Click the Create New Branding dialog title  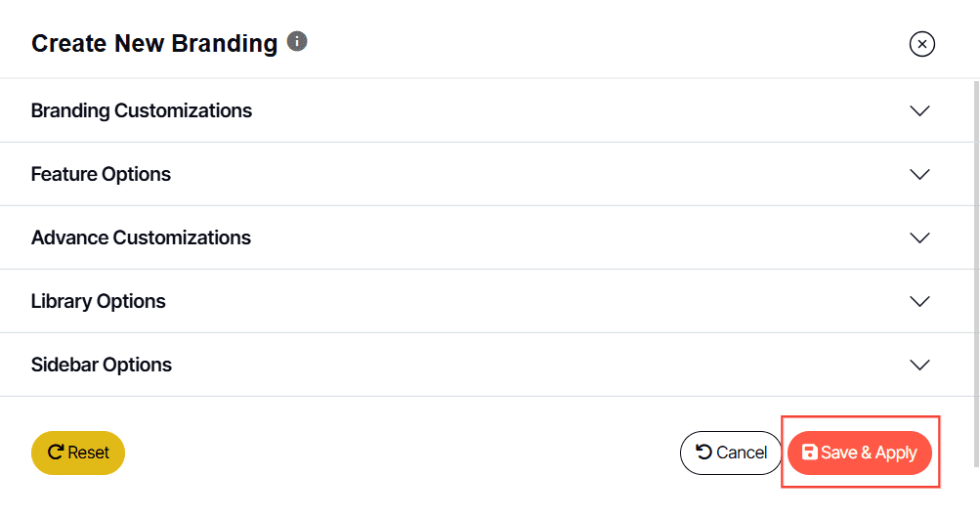(154, 43)
